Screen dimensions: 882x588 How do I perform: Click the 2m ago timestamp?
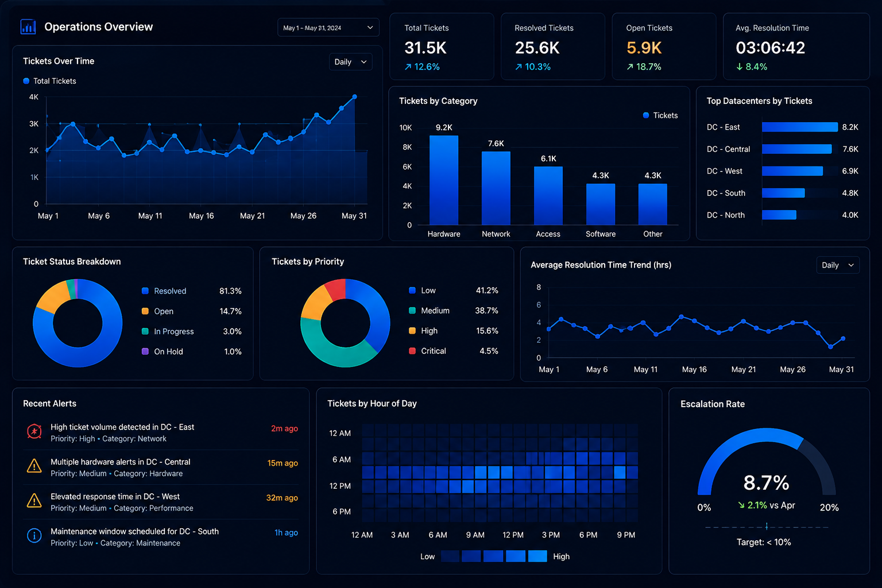[x=284, y=428]
